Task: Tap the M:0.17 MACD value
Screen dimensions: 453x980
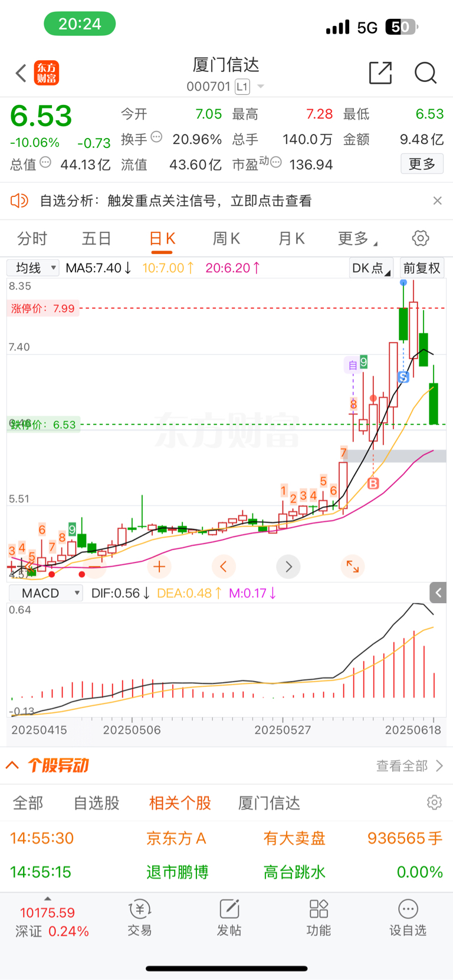Action: pos(252,593)
